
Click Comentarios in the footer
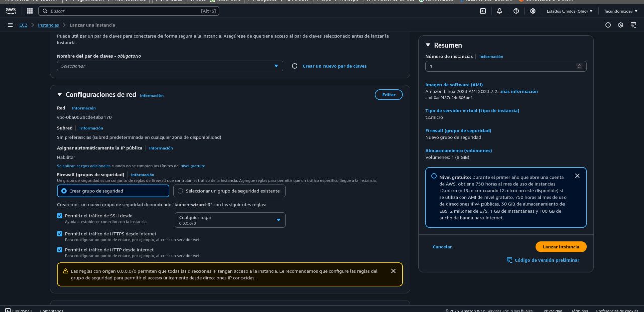coord(52,310)
